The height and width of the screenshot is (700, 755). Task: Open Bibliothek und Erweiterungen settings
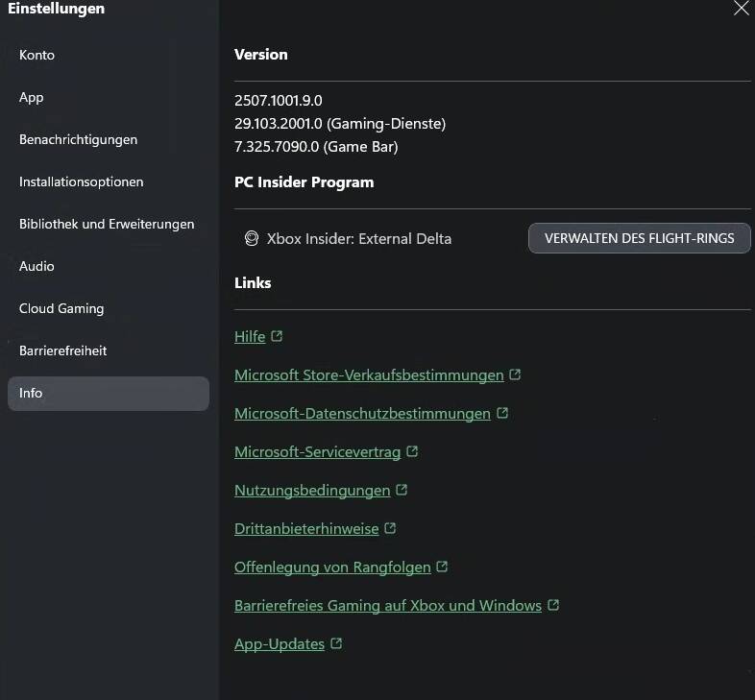107,225
